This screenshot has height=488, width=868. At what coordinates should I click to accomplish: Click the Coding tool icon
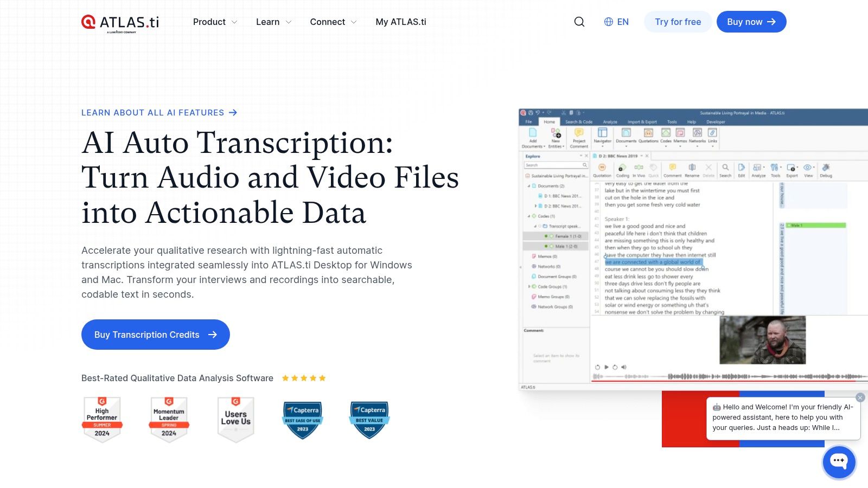pyautogui.click(x=623, y=170)
